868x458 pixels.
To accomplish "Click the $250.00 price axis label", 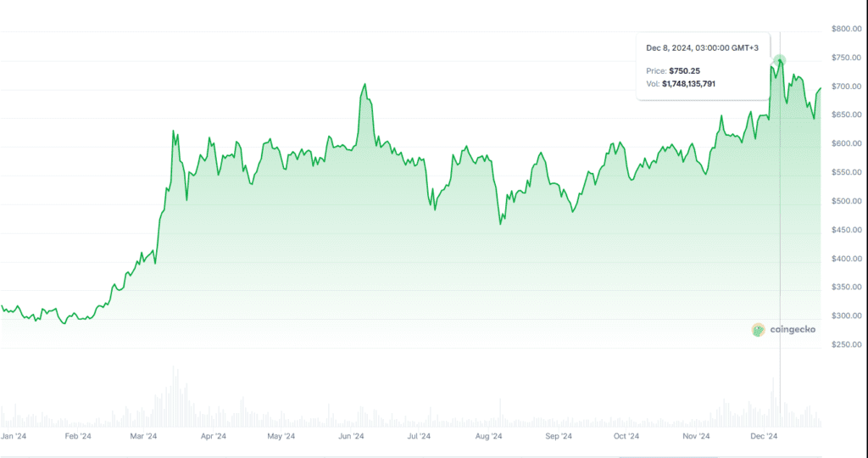I will pos(846,344).
